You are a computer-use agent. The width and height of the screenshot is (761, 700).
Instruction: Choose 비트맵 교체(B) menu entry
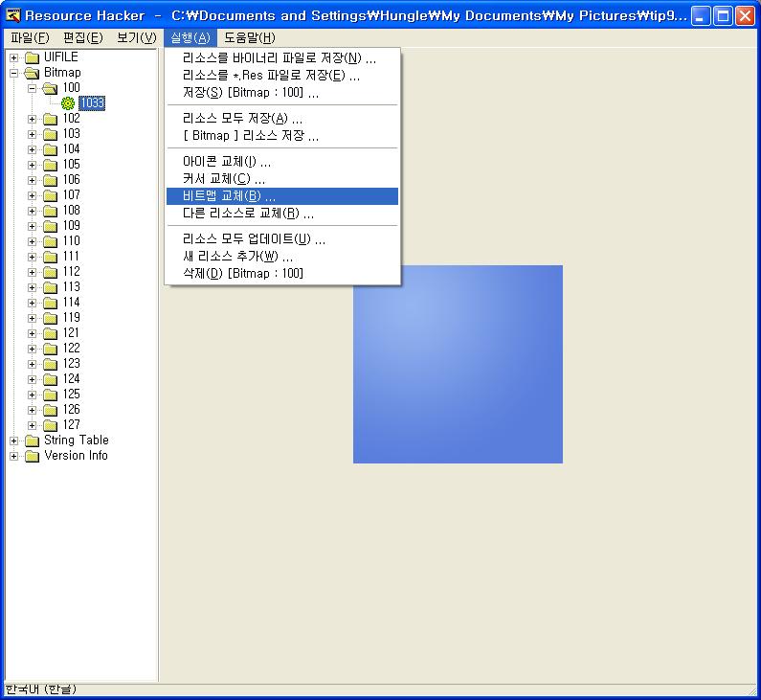click(229, 196)
